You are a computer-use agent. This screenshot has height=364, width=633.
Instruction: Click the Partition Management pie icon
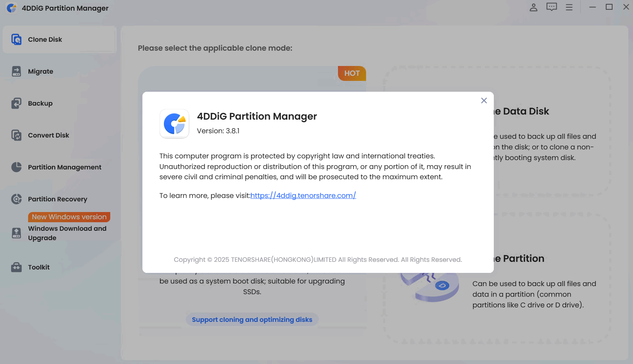point(16,167)
